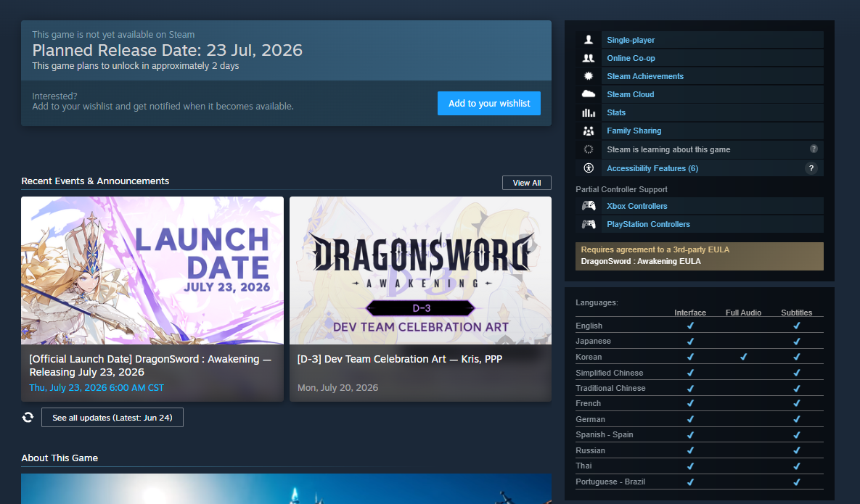Open the Family Sharing feature link
This screenshot has height=504, width=860.
pos(634,131)
